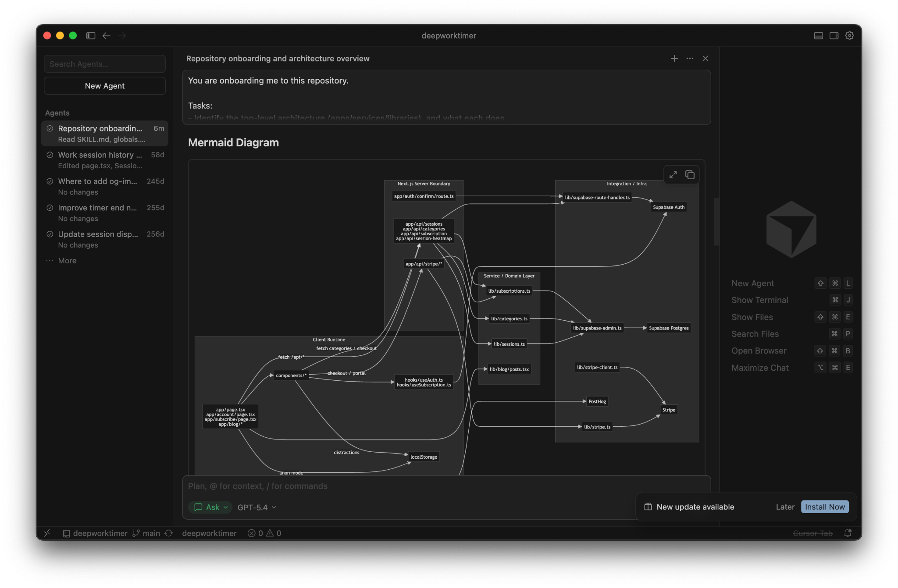Open notifications bell in status bar

(848, 533)
